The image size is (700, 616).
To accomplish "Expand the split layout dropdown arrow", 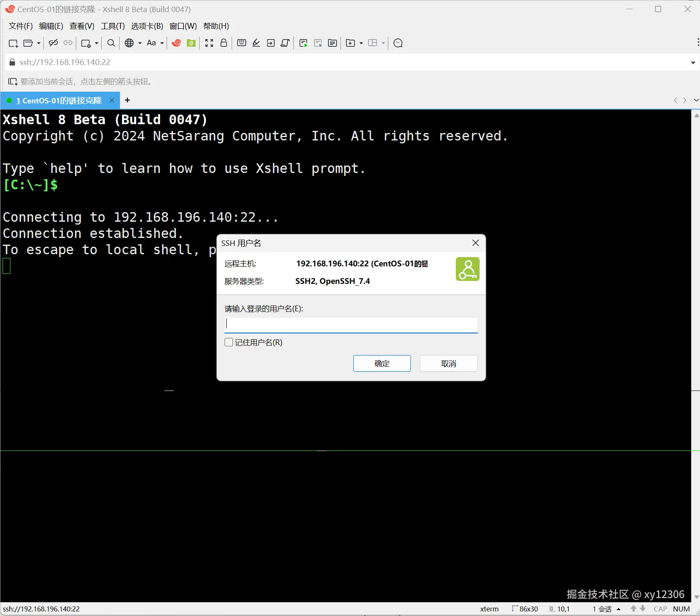I will (x=383, y=43).
